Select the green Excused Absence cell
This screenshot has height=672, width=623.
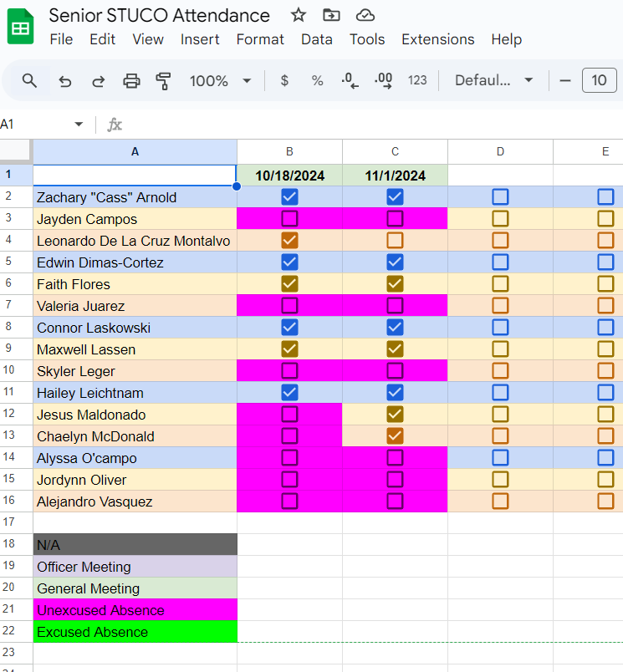135,632
